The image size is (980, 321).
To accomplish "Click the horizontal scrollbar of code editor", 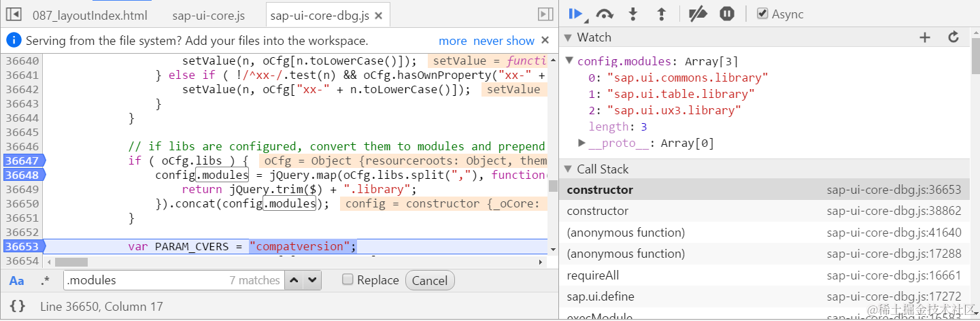I will click(71, 261).
